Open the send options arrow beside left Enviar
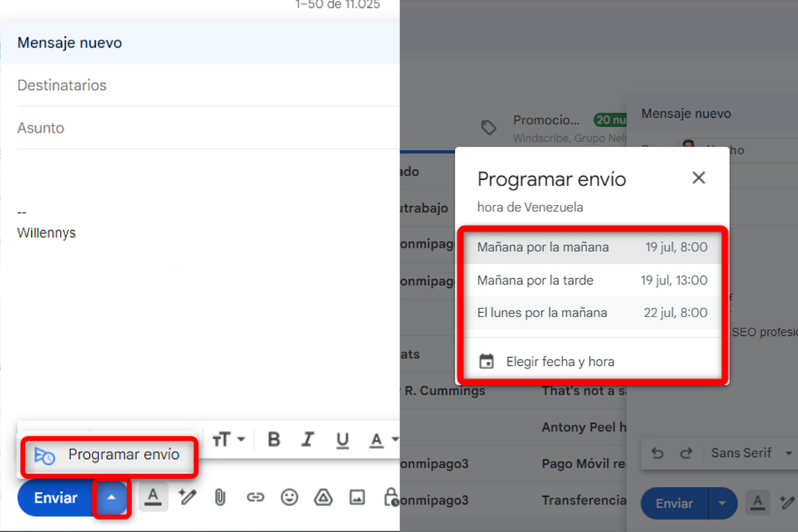 (x=112, y=497)
